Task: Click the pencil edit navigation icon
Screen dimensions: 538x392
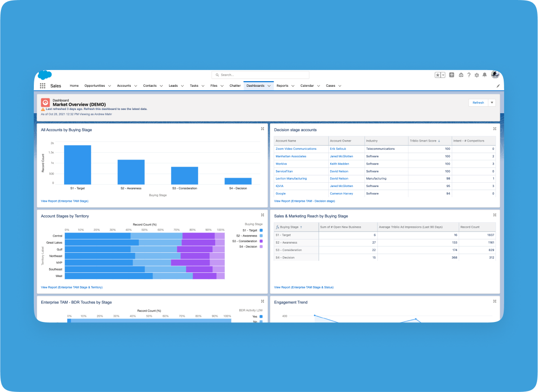Action: click(x=498, y=86)
